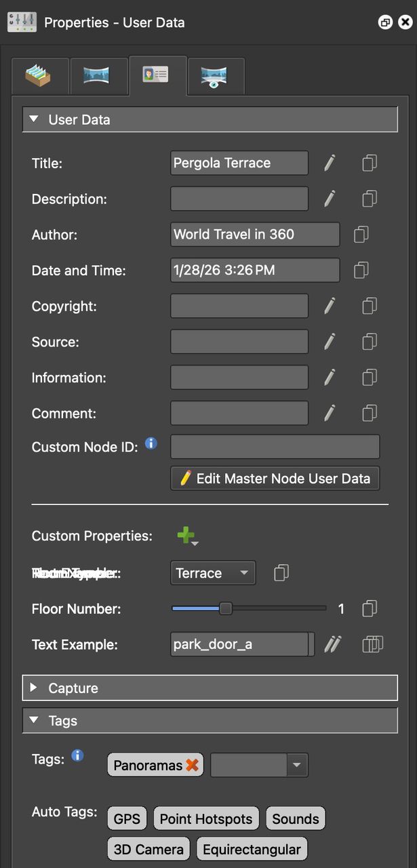Viewport: 417px width, 868px height.
Task: Click the copy icon beside Date and Time
Action: pyautogui.click(x=361, y=270)
